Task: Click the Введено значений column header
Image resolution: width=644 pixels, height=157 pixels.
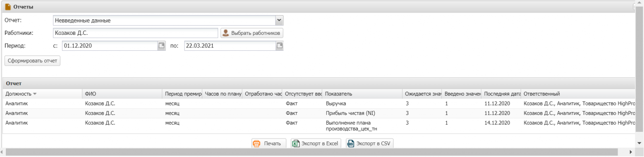Action: (462, 94)
